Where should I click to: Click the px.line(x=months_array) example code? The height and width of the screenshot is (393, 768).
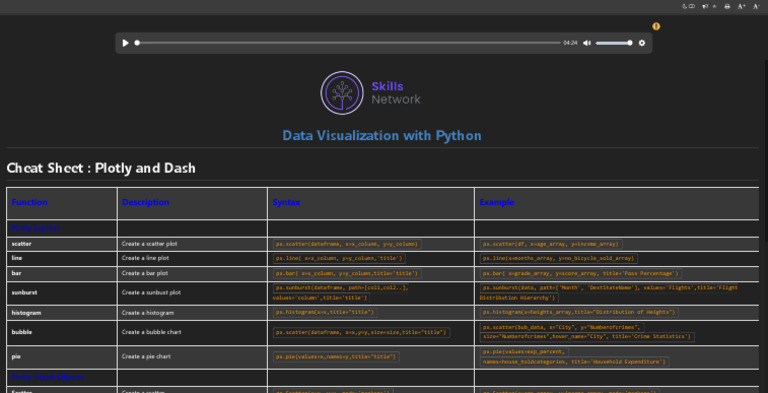(558, 258)
